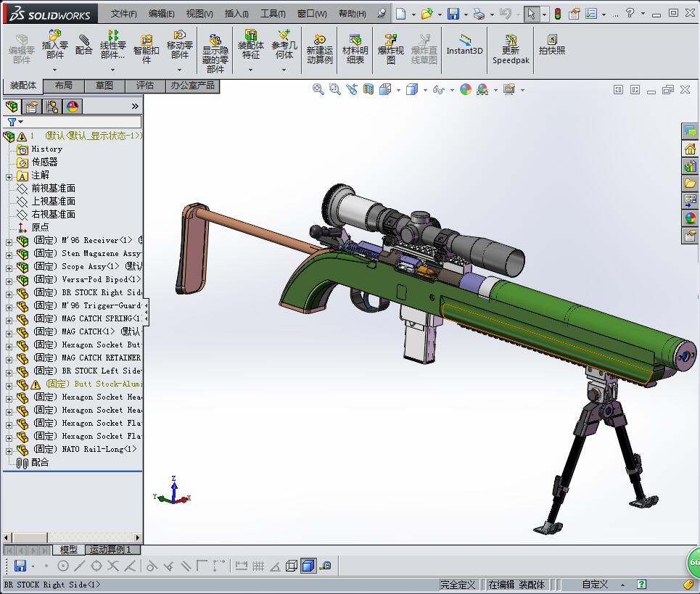Toggle Instant3D mode
Screen dimensions: 700x594
coord(464,45)
